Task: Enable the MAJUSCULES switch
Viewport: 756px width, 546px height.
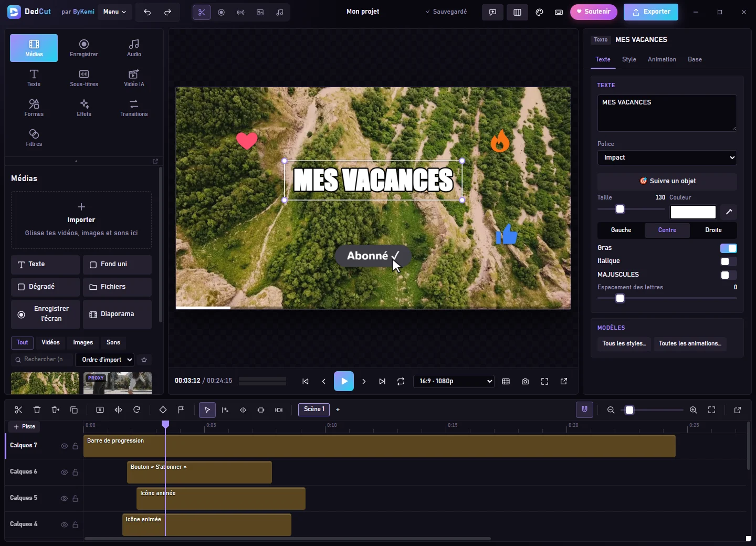Action: [x=729, y=275]
